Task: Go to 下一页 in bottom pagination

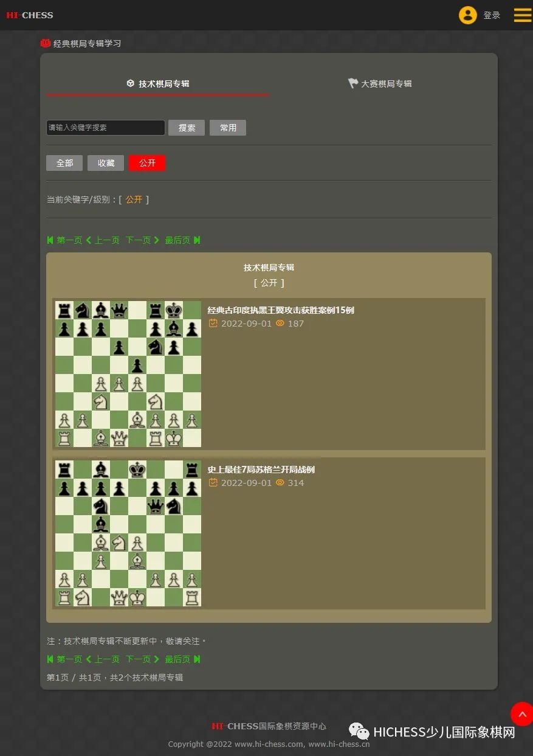Action: point(142,659)
